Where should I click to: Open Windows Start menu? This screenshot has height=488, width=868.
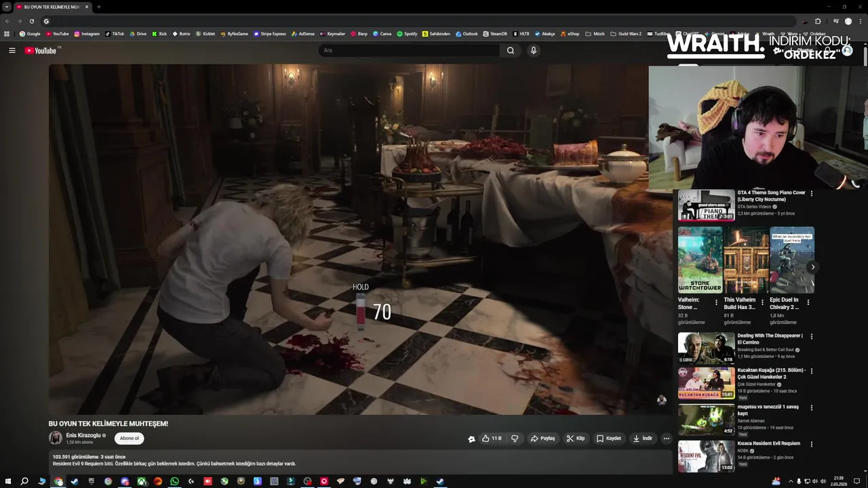click(7, 481)
